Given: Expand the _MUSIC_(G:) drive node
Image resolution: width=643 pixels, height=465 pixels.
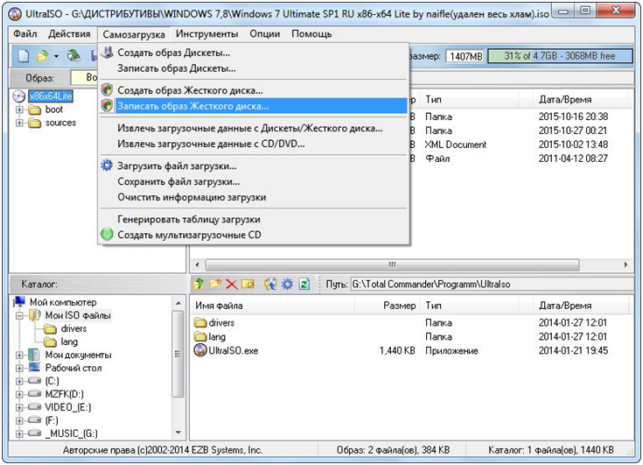Looking at the screenshot, I should click(19, 434).
